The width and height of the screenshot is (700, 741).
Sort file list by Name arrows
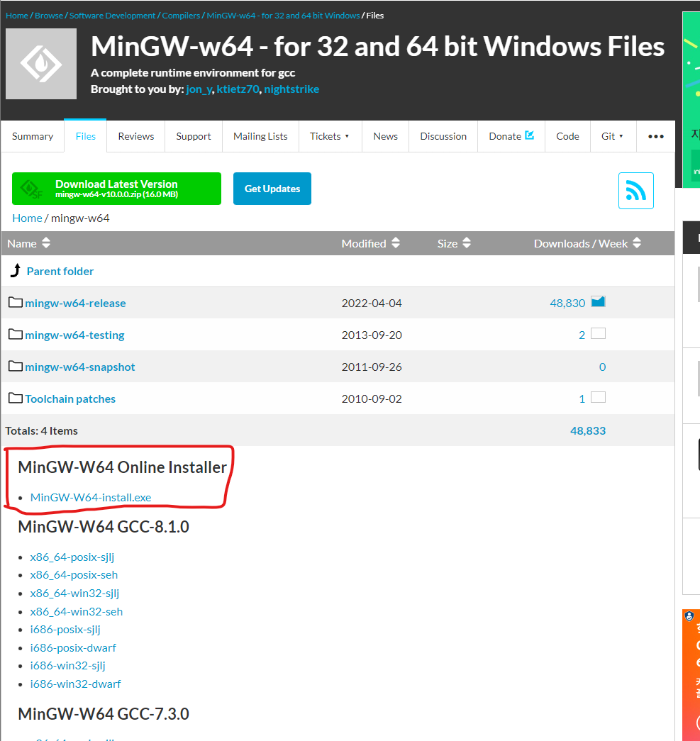[x=46, y=243]
